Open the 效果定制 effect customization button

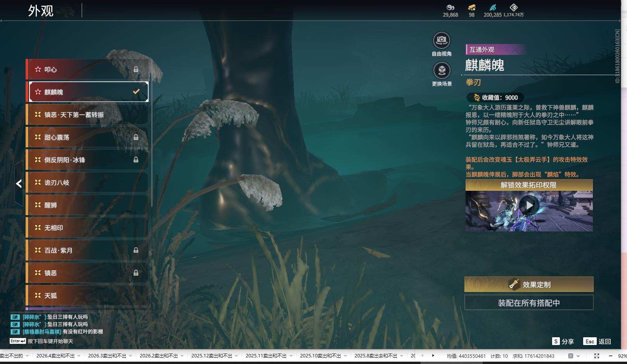click(529, 285)
